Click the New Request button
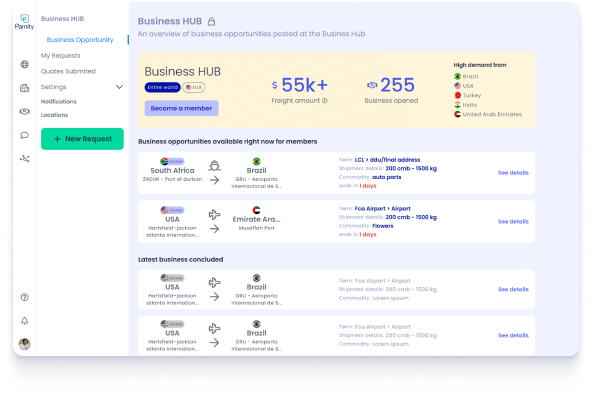Image resolution: width=592 pixels, height=401 pixels. pyautogui.click(x=82, y=139)
